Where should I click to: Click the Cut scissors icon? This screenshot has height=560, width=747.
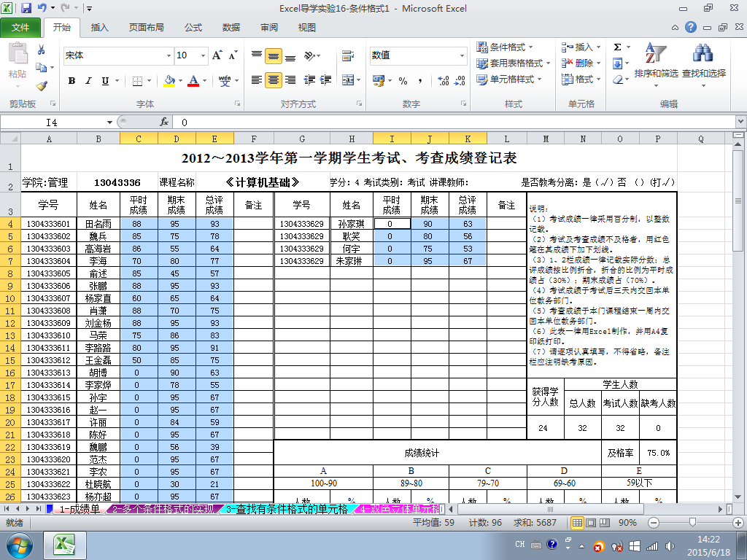click(x=42, y=50)
